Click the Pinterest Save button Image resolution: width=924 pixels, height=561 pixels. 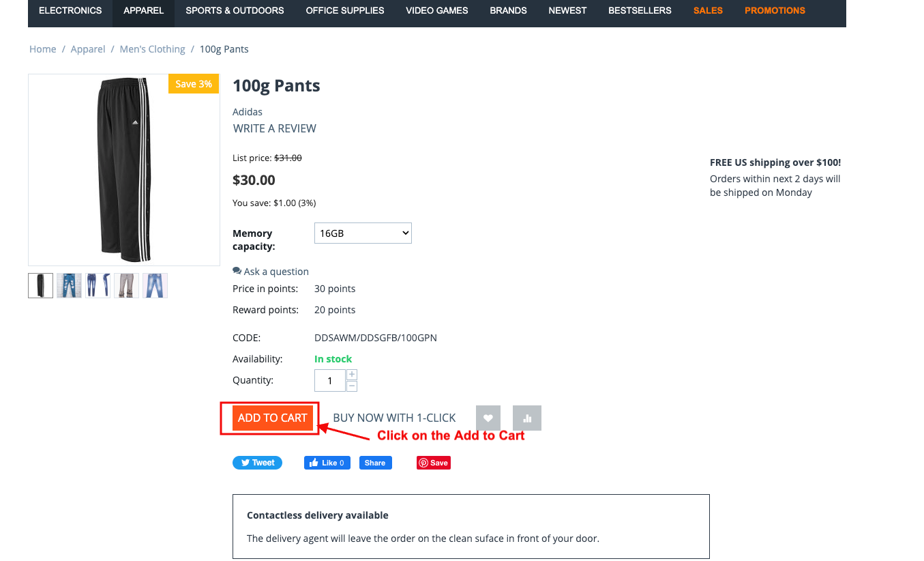(434, 463)
